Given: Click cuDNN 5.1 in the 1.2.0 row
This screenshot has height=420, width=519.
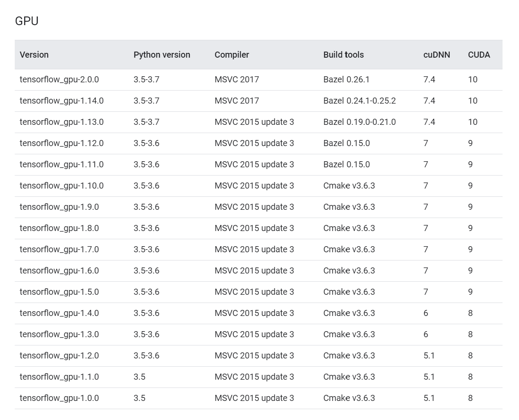Looking at the screenshot, I should [429, 355].
